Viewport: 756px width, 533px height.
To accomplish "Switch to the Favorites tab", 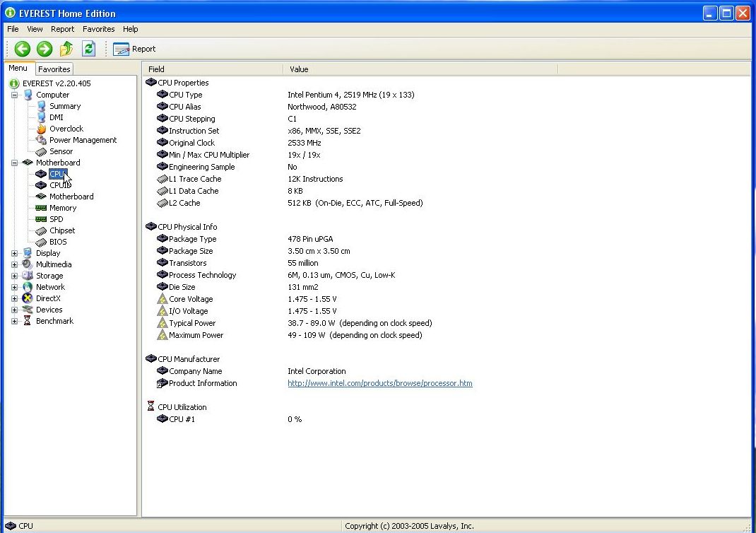I will 54,69.
